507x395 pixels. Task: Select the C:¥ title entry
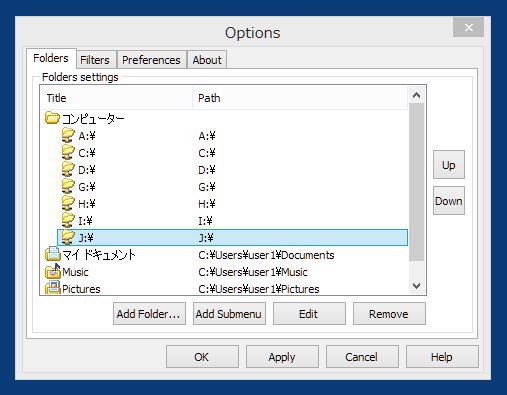tap(87, 153)
